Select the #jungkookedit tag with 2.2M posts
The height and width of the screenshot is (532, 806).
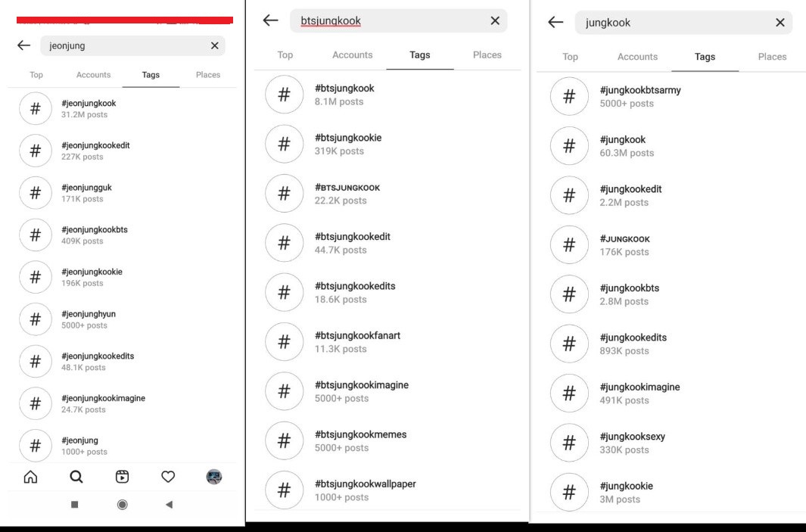[630, 195]
